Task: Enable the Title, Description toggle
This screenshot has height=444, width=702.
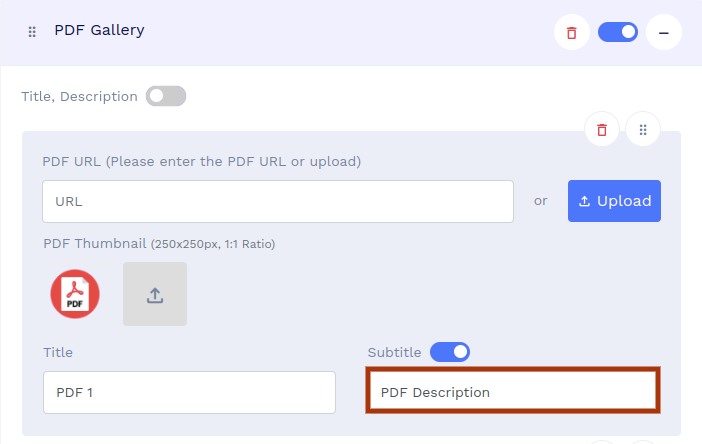Action: [166, 97]
